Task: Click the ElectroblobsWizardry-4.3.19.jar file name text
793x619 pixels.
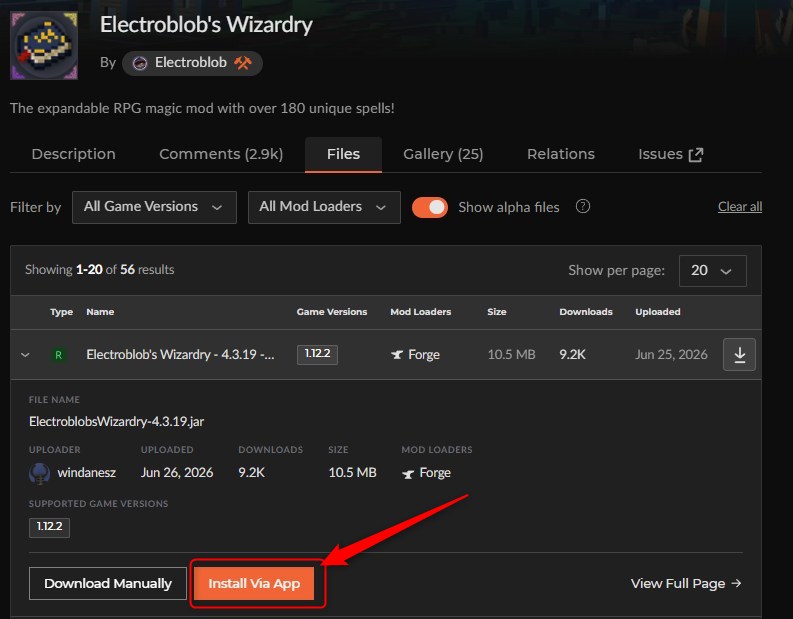Action: [x=116, y=422]
